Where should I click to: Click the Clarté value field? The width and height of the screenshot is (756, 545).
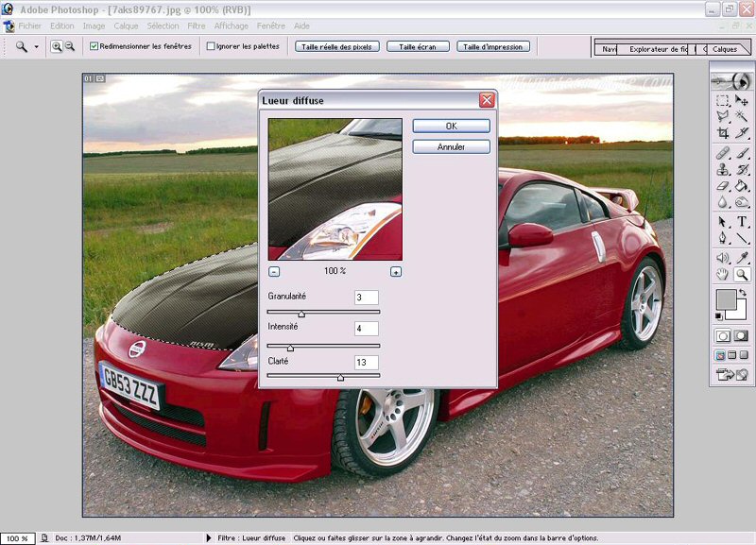point(367,363)
